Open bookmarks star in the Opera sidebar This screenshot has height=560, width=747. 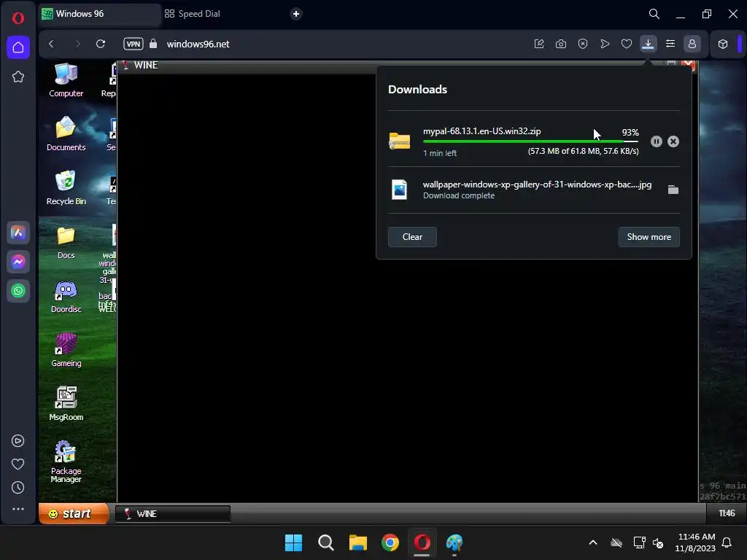tap(18, 77)
